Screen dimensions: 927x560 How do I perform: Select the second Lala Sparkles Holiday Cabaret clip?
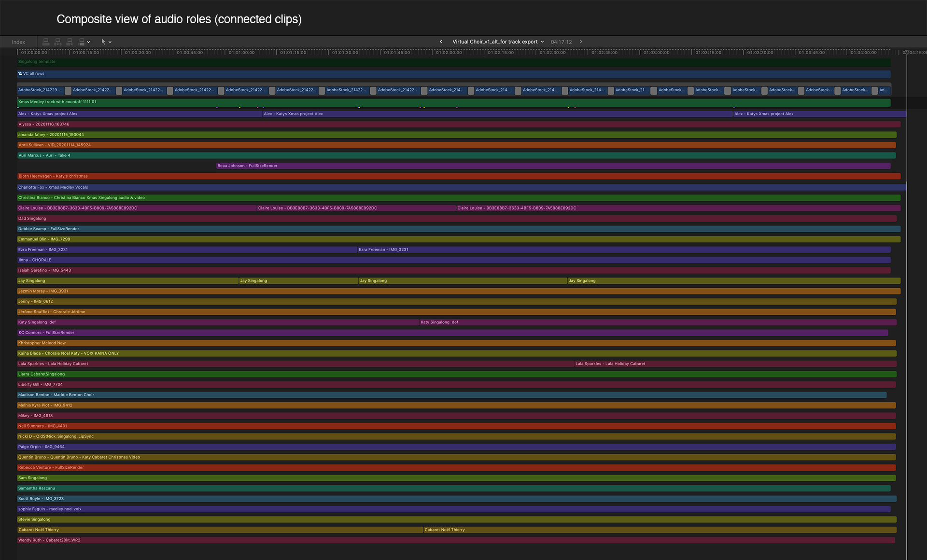735,364
